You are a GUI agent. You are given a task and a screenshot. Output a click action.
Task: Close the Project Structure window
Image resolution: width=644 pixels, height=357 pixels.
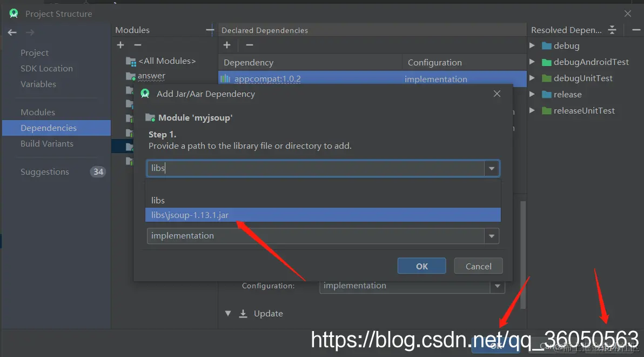coord(628,14)
